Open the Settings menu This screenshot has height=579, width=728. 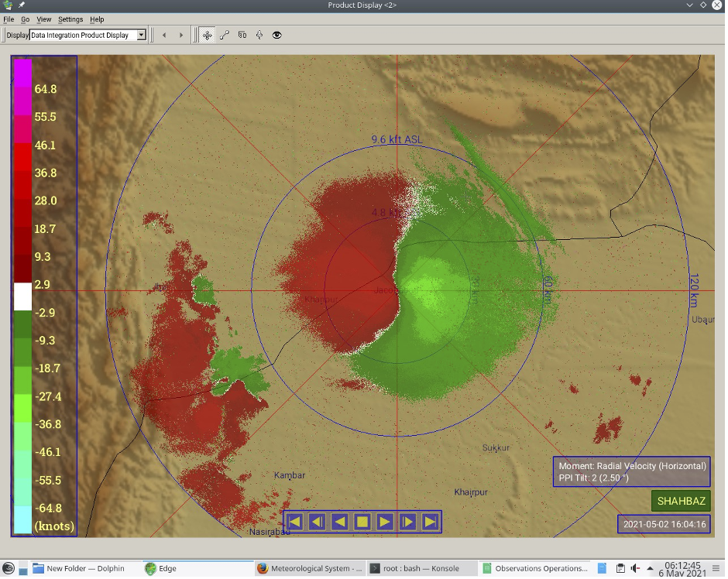coord(70,19)
